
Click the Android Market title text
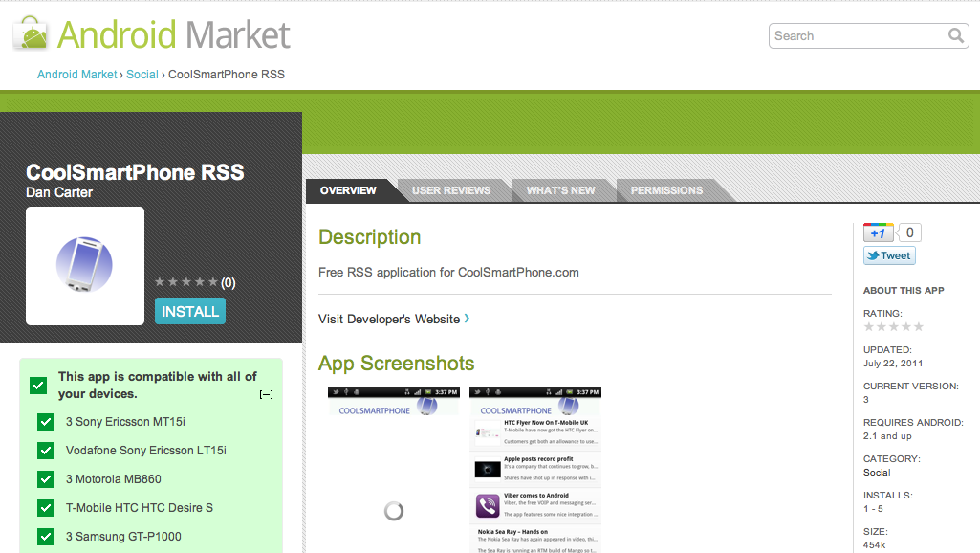click(174, 34)
